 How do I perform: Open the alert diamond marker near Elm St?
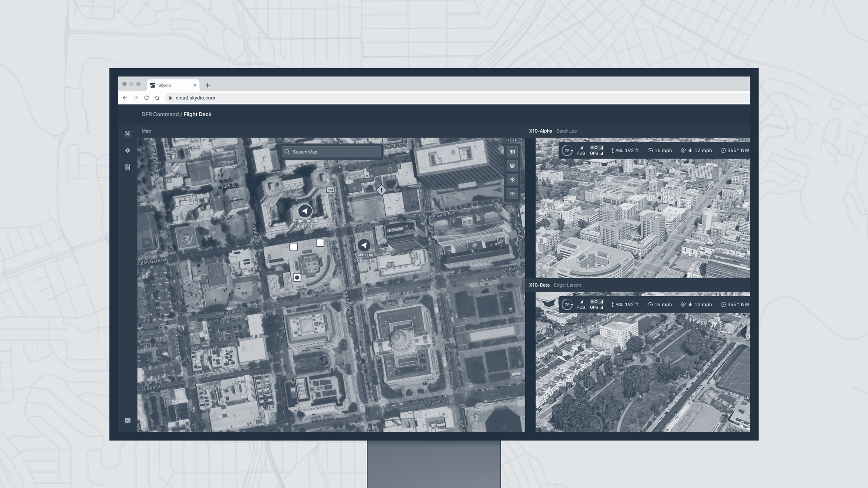[381, 190]
